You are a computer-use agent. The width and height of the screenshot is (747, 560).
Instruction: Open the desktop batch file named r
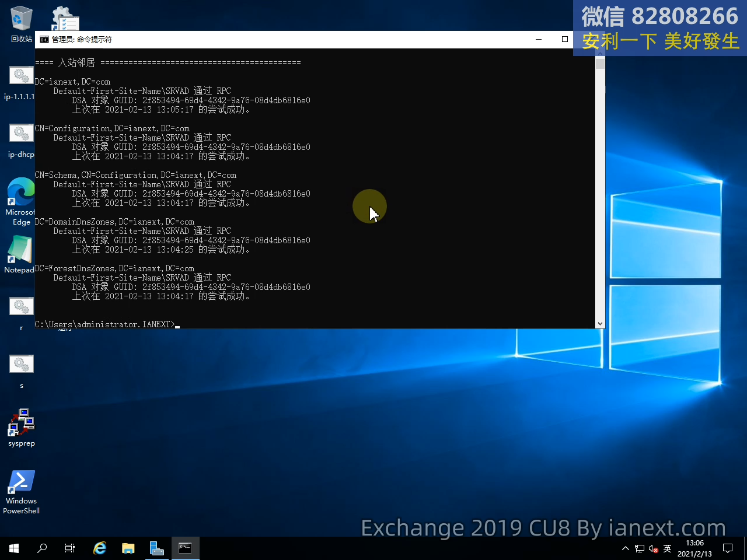[21, 313]
